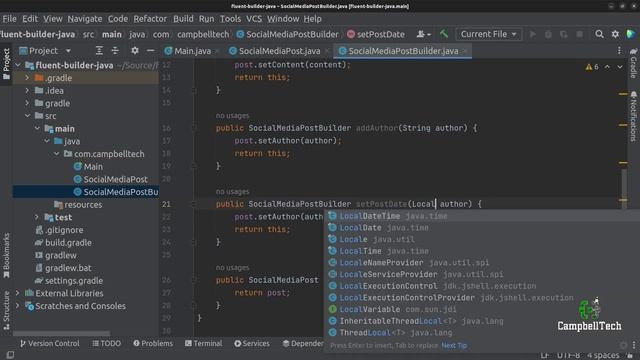Open the Build menu
Viewport: 640px width, 360px height.
(183, 19)
